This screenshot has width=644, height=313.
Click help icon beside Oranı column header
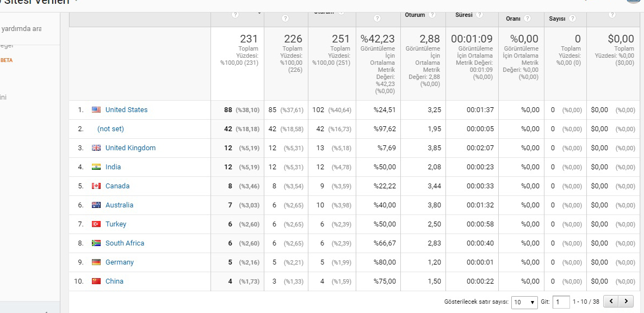point(528,19)
